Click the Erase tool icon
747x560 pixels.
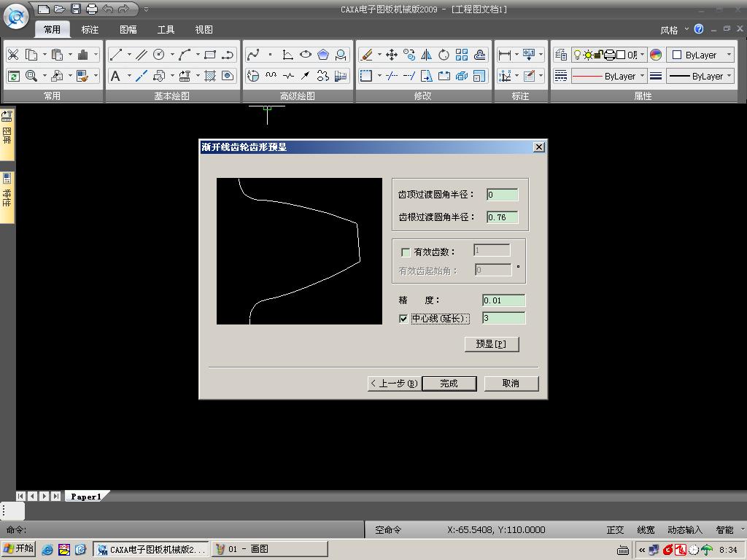coord(366,55)
